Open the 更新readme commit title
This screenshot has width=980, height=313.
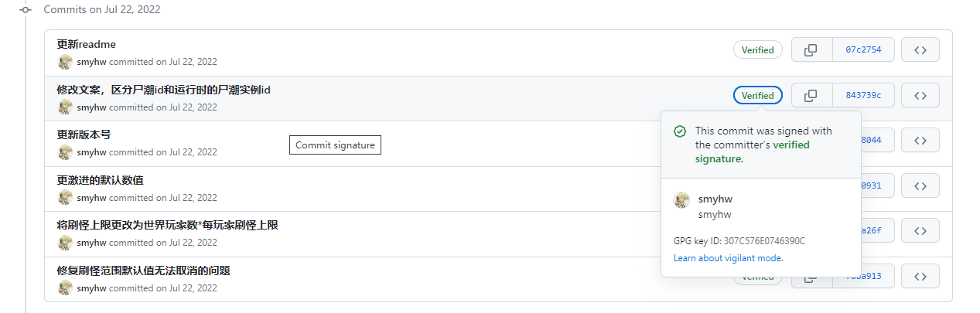click(x=86, y=45)
